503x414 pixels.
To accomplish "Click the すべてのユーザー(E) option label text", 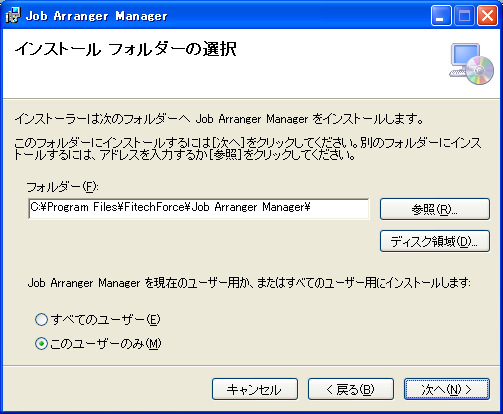I will click(105, 320).
